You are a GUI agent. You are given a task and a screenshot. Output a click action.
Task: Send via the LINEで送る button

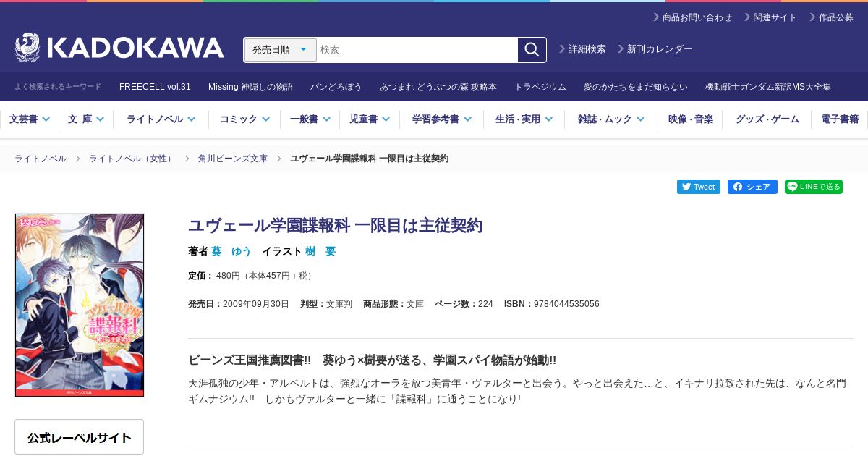click(x=814, y=187)
